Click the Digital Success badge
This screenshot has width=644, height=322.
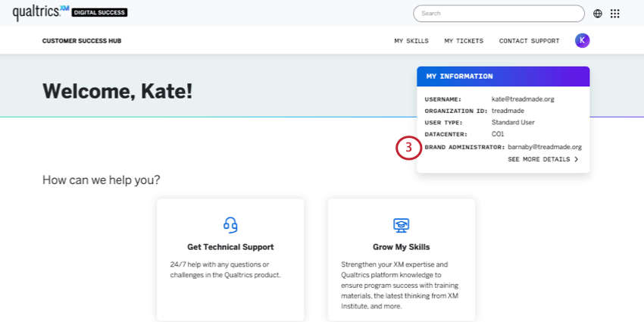pos(99,13)
